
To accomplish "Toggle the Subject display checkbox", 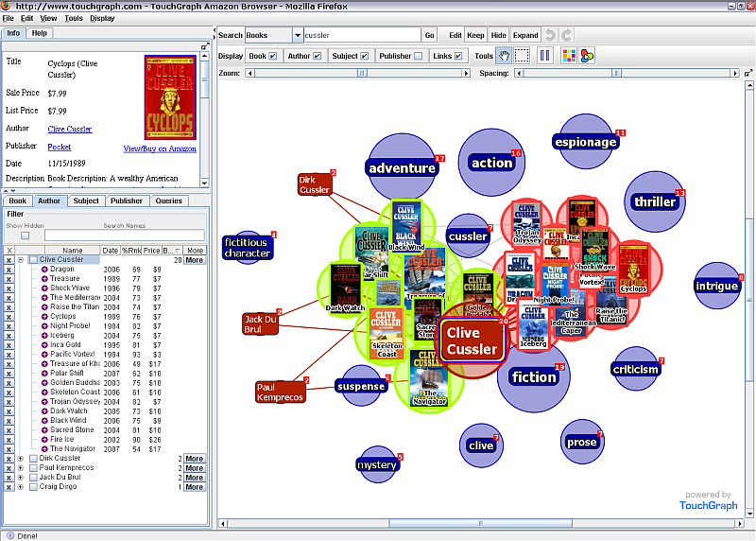I will (x=365, y=56).
